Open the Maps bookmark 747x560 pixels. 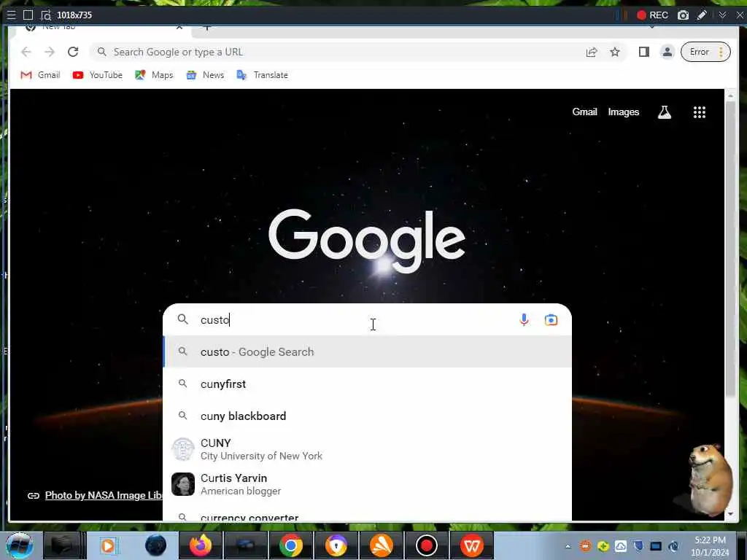click(154, 75)
